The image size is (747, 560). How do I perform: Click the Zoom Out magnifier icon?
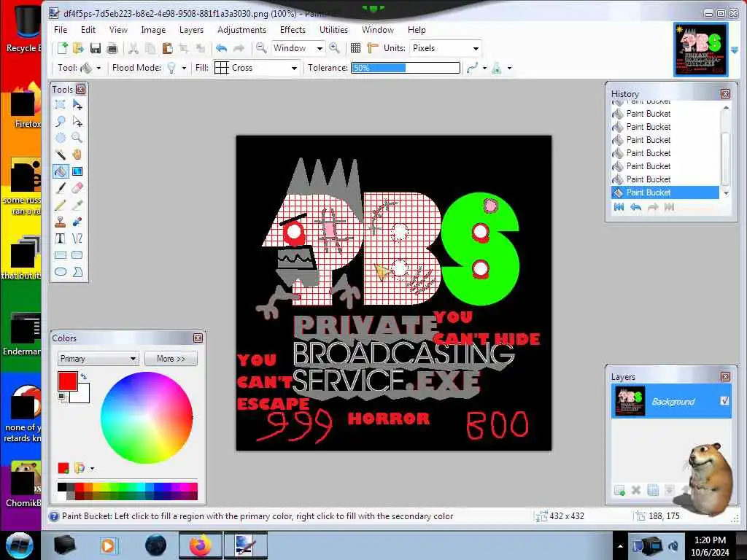[x=261, y=47]
